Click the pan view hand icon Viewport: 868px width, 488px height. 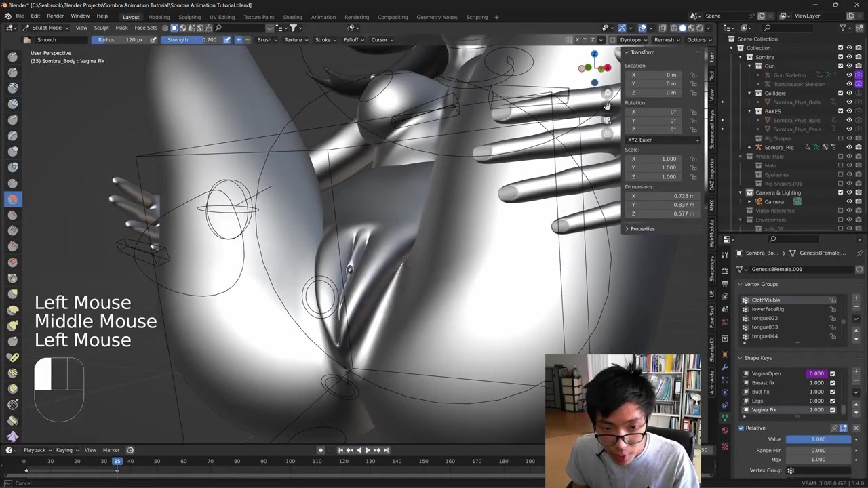point(607,106)
